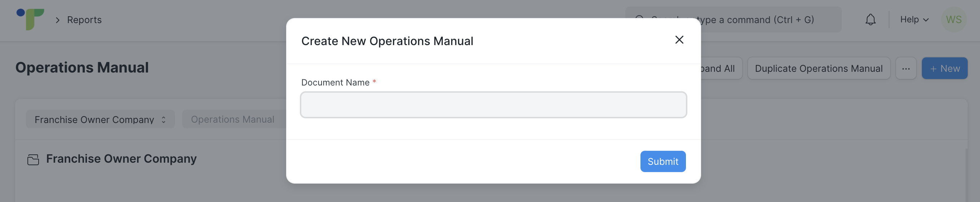Expand the Help dropdown menu
This screenshot has height=202, width=980.
914,19
